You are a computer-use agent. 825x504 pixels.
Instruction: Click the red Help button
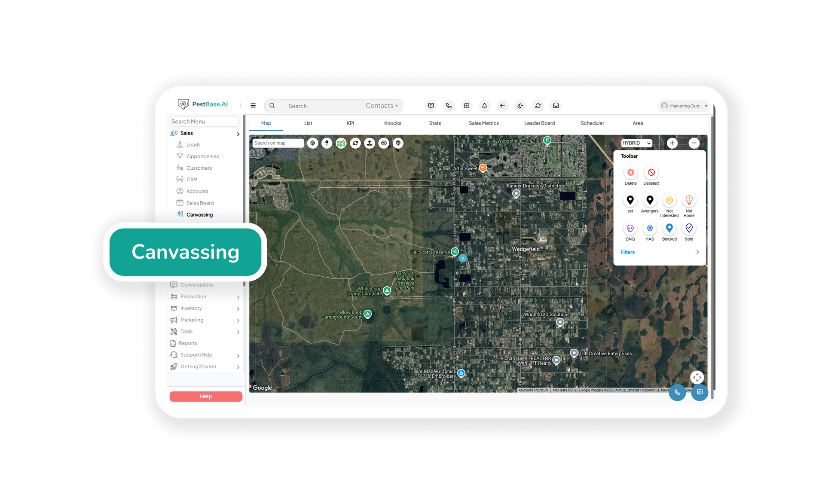206,397
